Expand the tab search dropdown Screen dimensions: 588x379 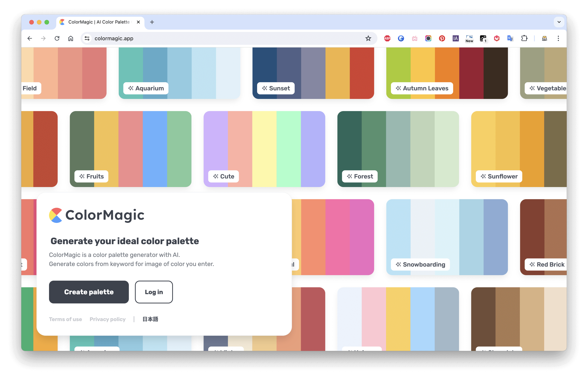(x=559, y=22)
